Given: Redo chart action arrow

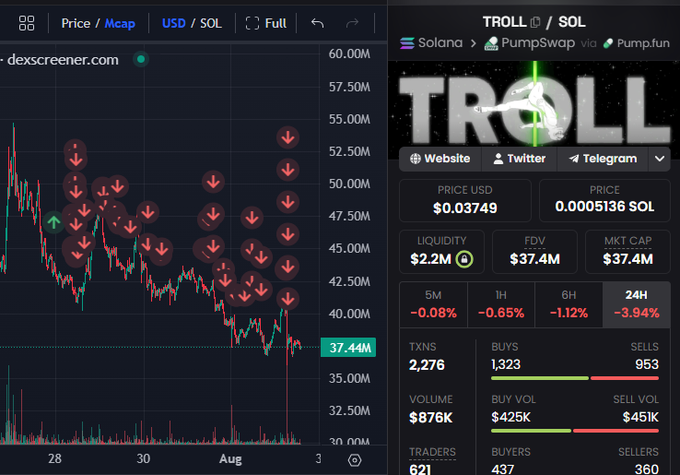Looking at the screenshot, I should pyautogui.click(x=352, y=23).
